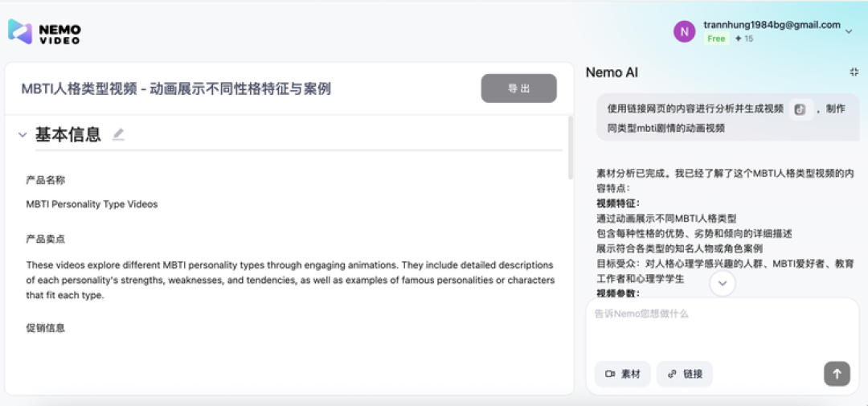Screen dimensions: 868x406
Task: Click the 视频参数 bold heading
Action: tap(618, 293)
